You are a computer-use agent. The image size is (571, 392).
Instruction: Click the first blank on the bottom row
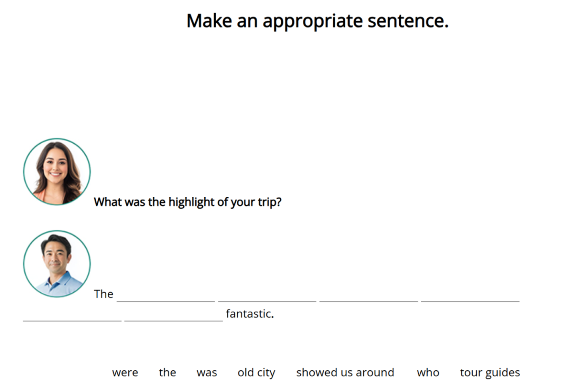pyautogui.click(x=72, y=315)
